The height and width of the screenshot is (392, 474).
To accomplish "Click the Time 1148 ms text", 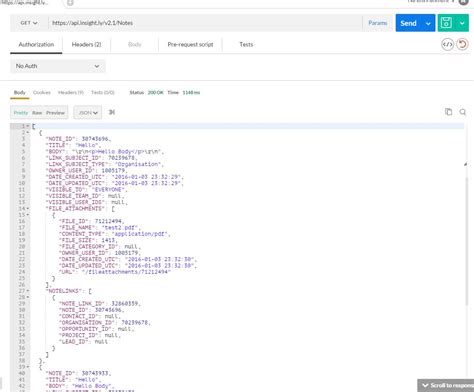I will click(183, 93).
